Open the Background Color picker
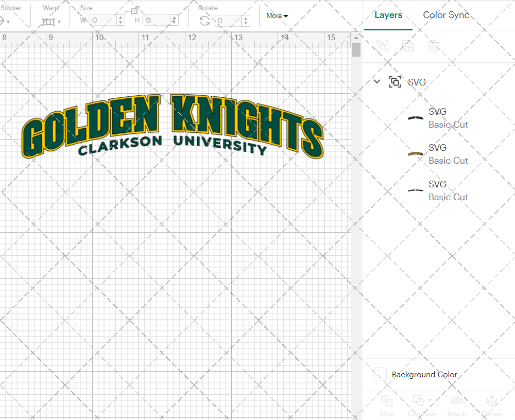515x420 pixels. pyautogui.click(x=380, y=375)
